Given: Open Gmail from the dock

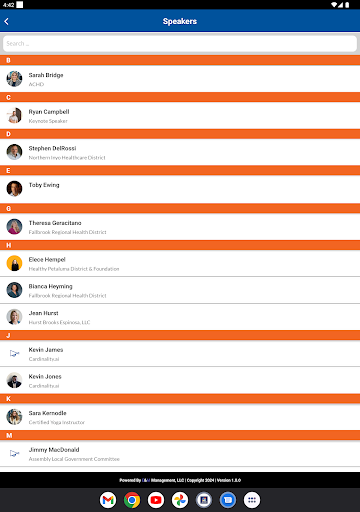Looking at the screenshot, I should (108, 500).
